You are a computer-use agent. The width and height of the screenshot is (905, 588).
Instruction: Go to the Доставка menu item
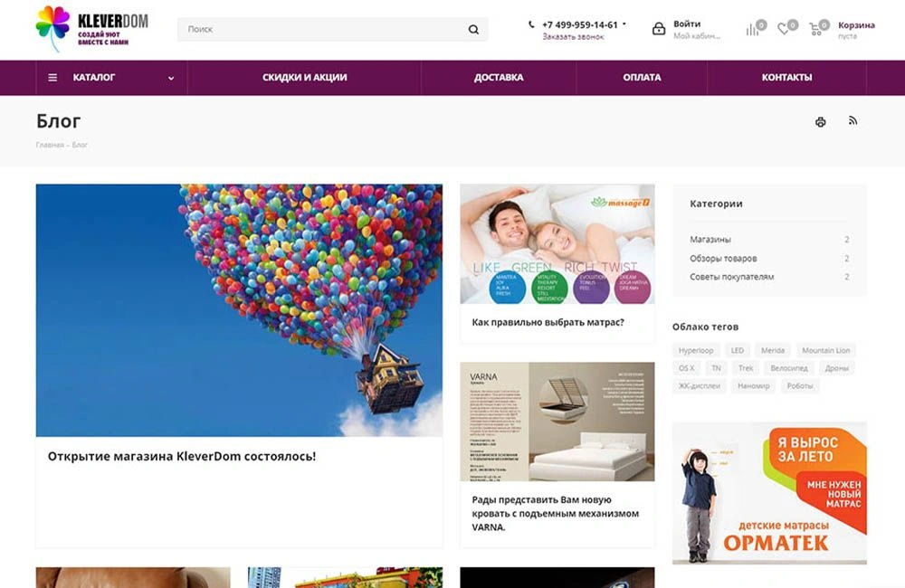(499, 77)
